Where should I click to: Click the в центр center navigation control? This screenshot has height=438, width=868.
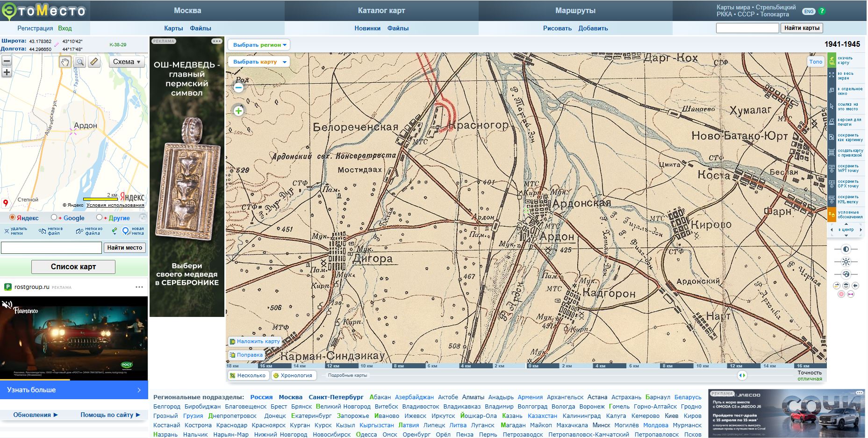[x=846, y=230]
